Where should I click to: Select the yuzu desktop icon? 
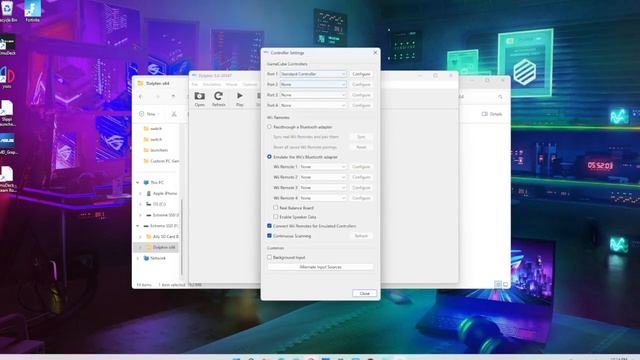[7, 78]
